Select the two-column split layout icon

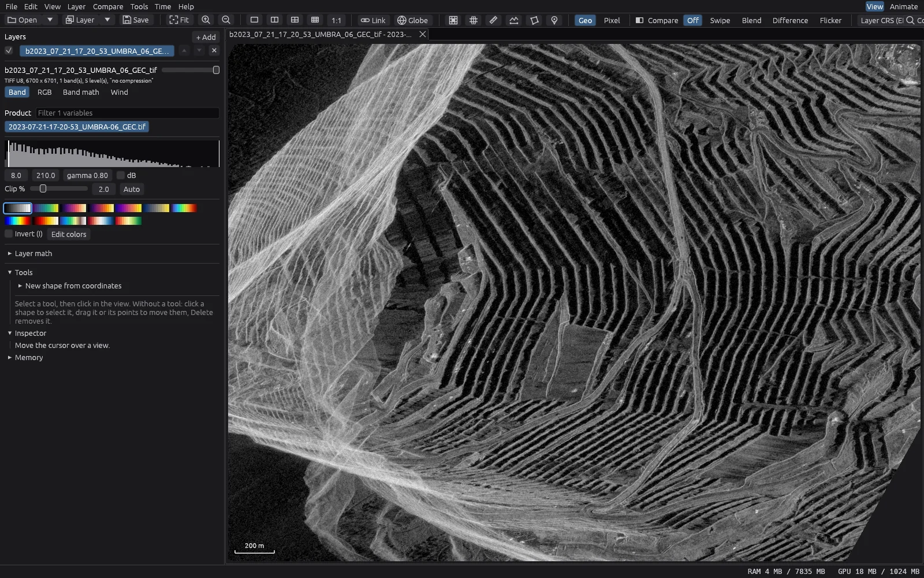click(274, 20)
